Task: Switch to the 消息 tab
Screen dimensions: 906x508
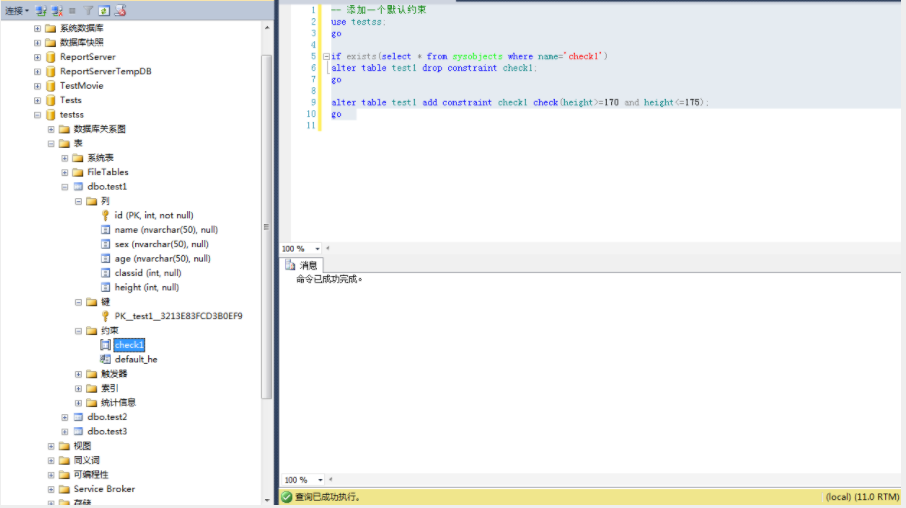Action: (x=302, y=265)
